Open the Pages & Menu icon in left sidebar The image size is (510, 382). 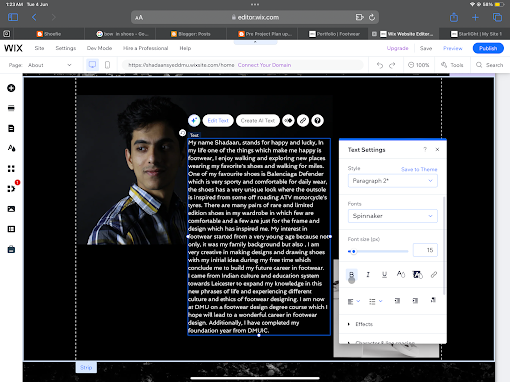coord(11,128)
